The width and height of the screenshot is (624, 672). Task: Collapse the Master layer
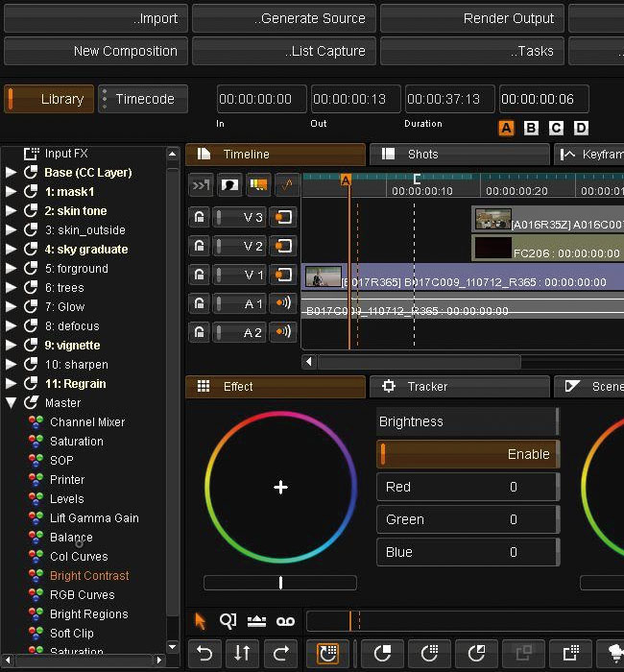(12, 403)
